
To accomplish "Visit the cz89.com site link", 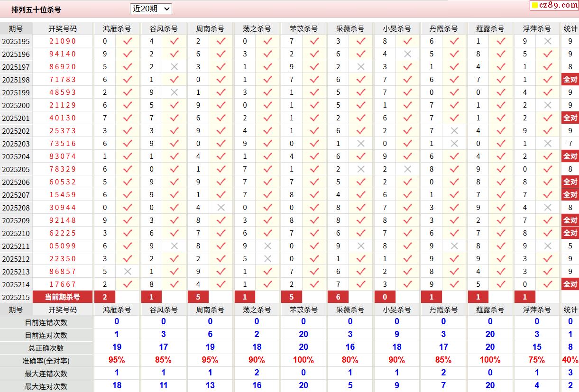I will pyautogui.click(x=554, y=5).
